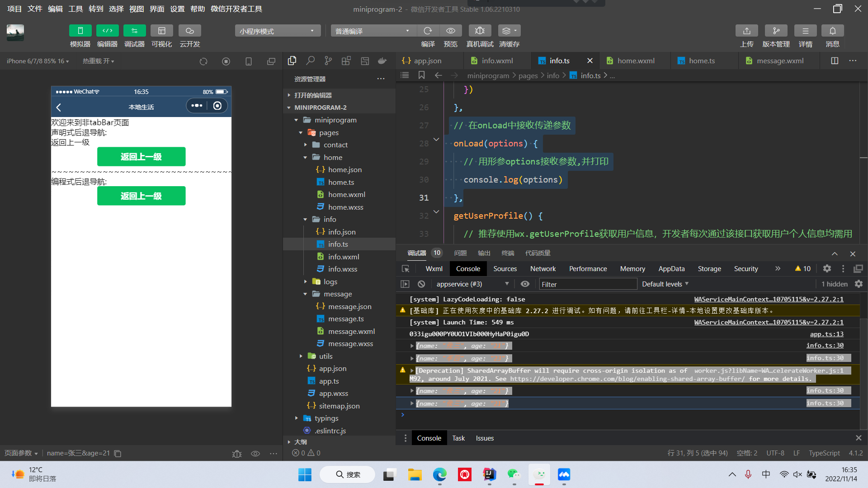This screenshot has height=488, width=868.
Task: Open the 小程序模式 mode dropdown
Action: click(277, 31)
